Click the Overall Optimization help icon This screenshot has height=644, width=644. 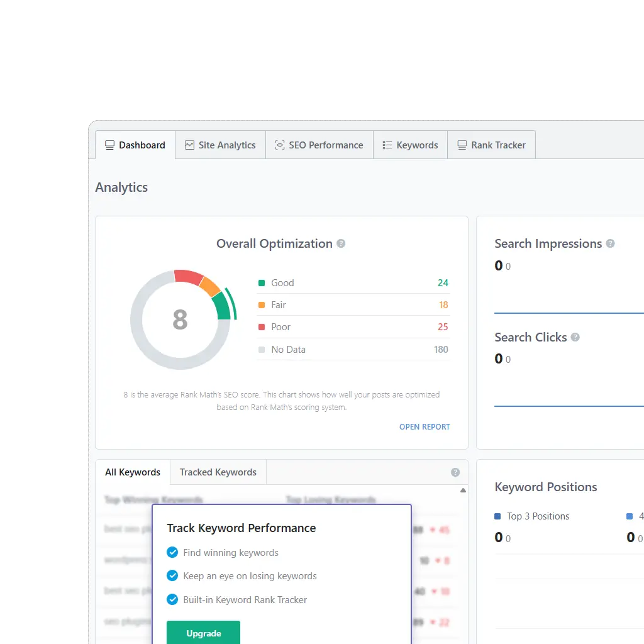341,243
